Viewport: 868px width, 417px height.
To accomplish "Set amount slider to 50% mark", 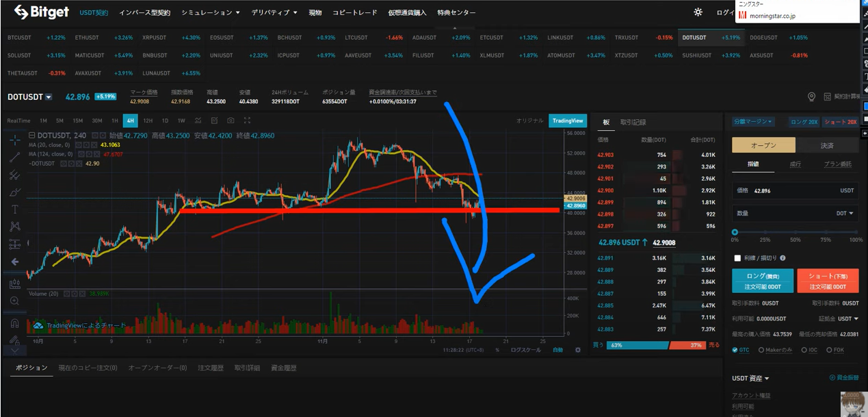I will 795,232.
